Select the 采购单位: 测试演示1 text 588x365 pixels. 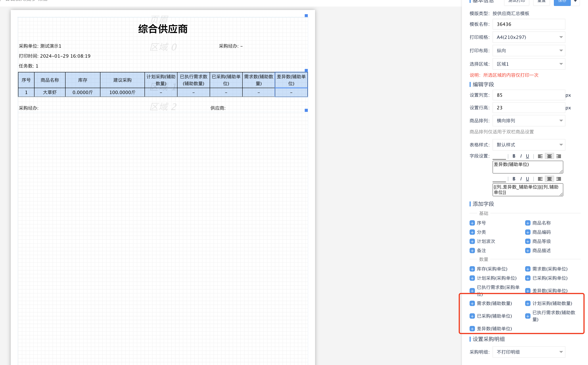coord(40,46)
